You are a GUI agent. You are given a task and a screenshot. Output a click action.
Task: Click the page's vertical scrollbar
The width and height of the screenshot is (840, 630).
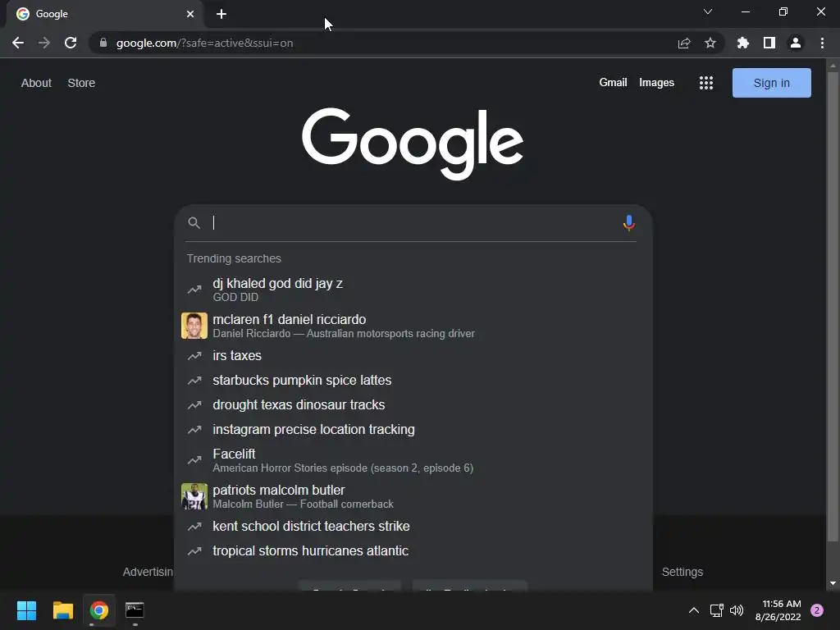[833, 305]
